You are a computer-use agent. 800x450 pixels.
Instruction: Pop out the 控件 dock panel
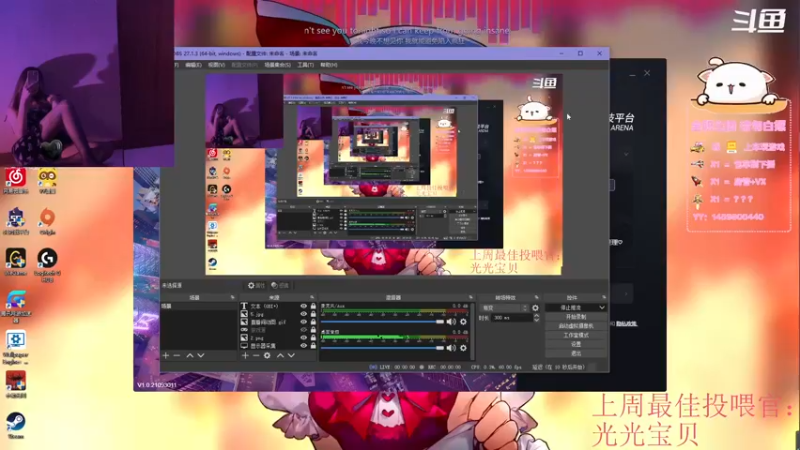click(x=604, y=297)
